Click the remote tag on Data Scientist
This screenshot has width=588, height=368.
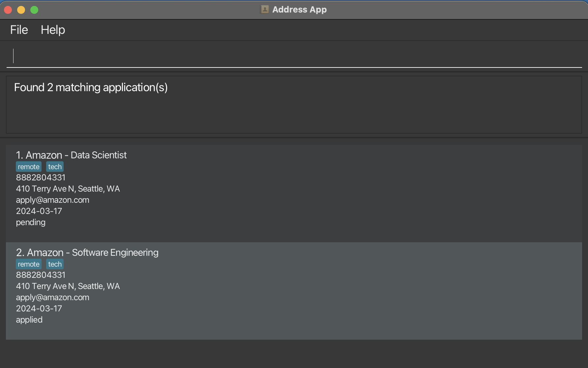point(29,167)
